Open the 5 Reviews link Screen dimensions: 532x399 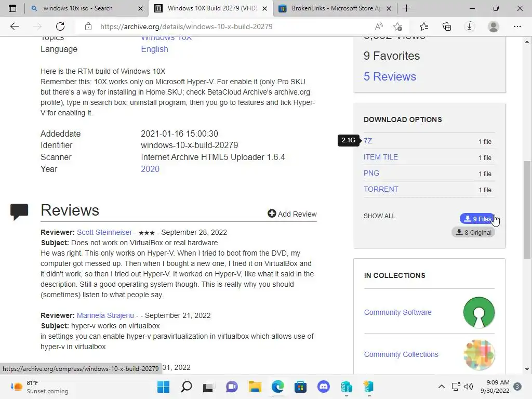tap(390, 77)
